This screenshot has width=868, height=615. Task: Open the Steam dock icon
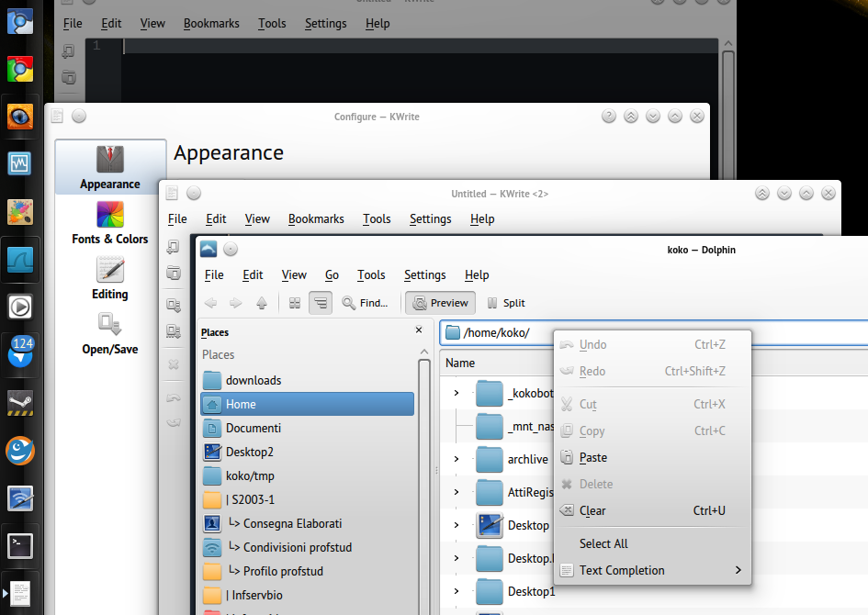(20, 403)
